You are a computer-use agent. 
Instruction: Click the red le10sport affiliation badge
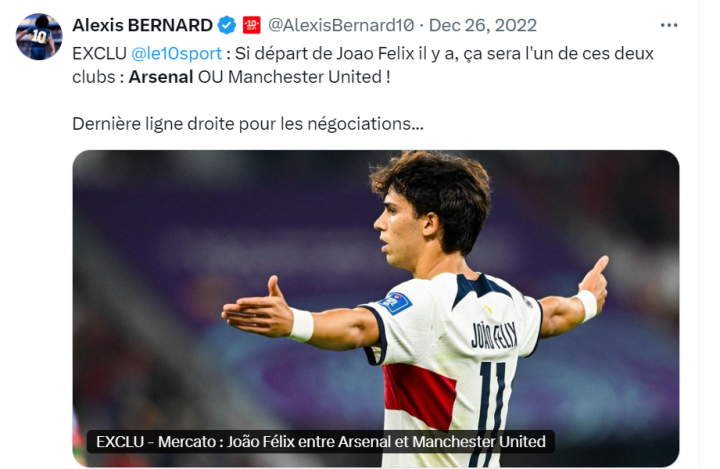point(251,25)
